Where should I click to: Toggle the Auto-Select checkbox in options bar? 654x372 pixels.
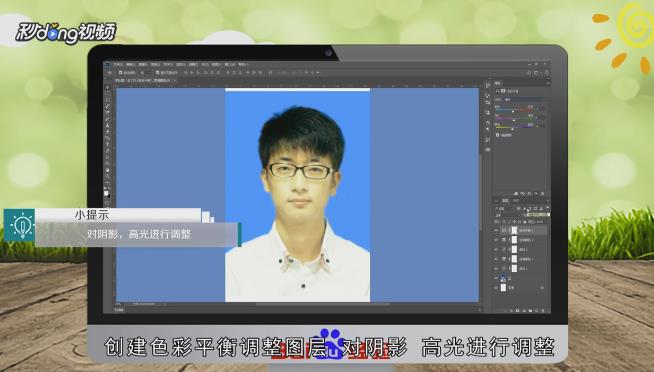pos(121,73)
